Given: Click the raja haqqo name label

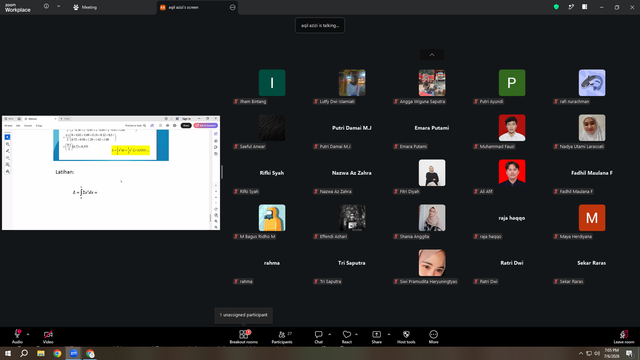Looking at the screenshot, I should click(x=487, y=236).
